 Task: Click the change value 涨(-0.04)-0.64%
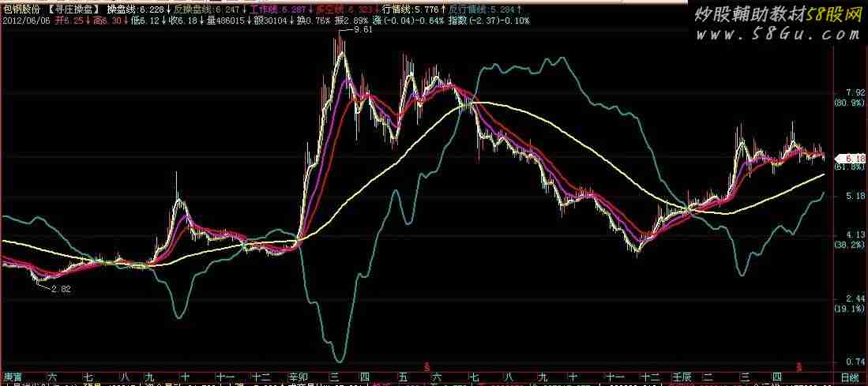click(408, 21)
